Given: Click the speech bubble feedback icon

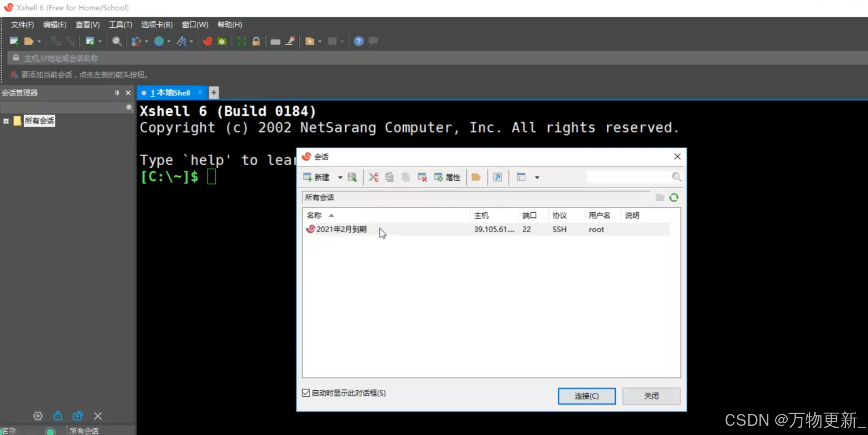Looking at the screenshot, I should [x=373, y=41].
